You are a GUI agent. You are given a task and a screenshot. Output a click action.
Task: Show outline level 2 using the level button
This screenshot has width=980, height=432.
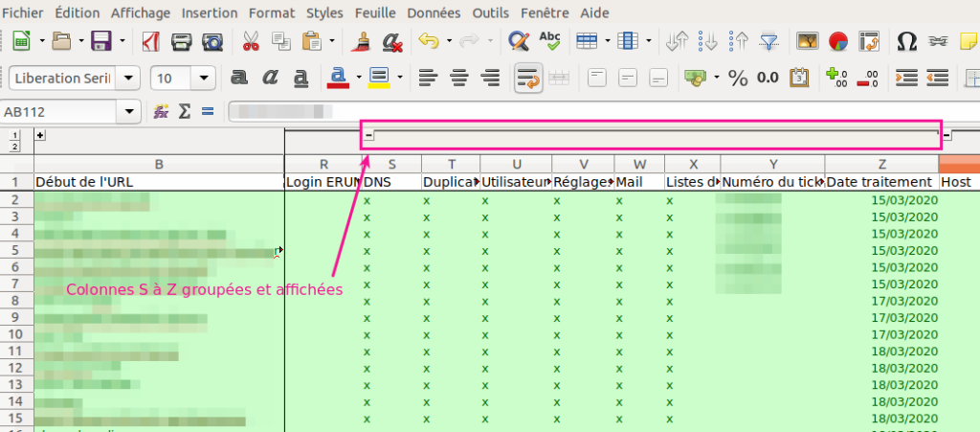click(14, 147)
